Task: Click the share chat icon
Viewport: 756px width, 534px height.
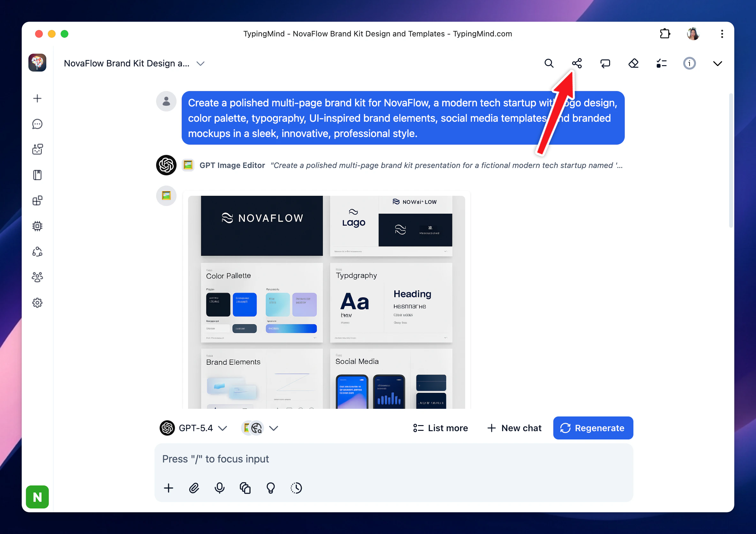Action: coord(577,63)
